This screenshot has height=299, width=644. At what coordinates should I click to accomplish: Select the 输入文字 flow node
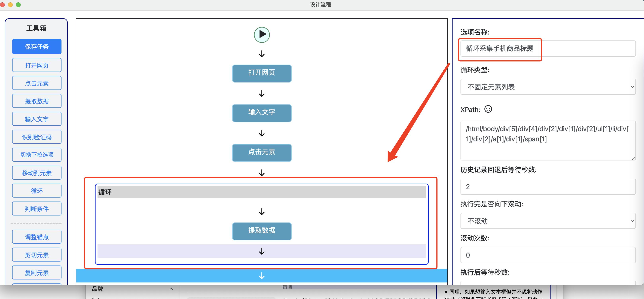tap(262, 113)
